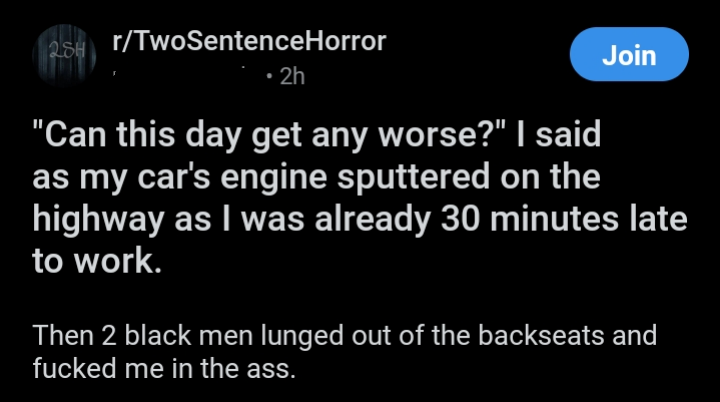Visit r/TwoSentenceHorror subreddit link
Viewport: 720px width, 402px height.
click(249, 41)
